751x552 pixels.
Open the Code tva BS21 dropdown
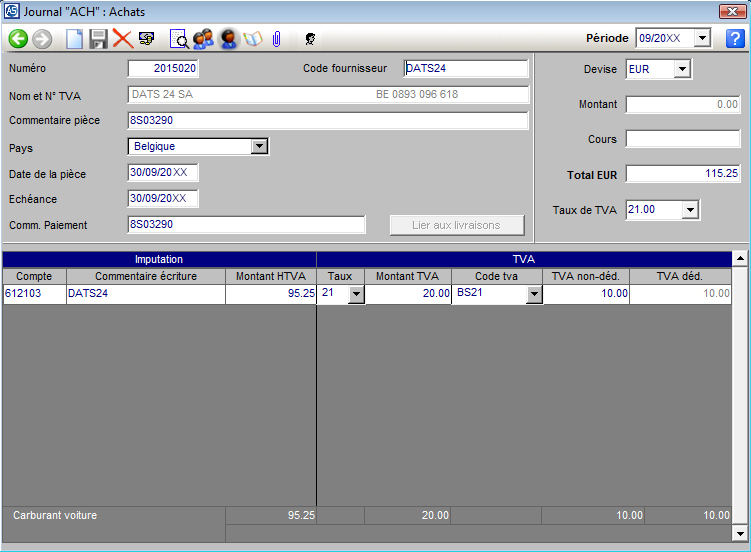[x=534, y=294]
